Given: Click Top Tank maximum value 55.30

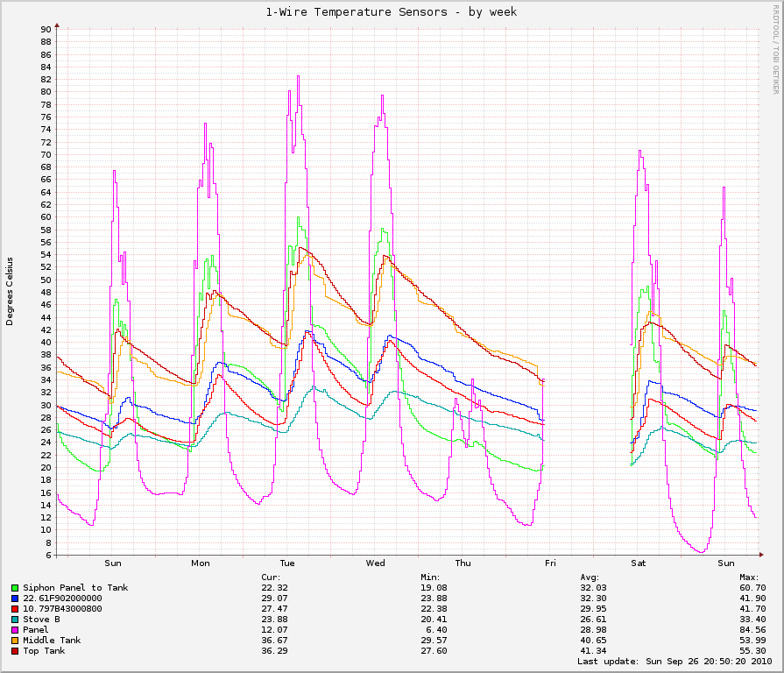Looking at the screenshot, I should 753,651.
